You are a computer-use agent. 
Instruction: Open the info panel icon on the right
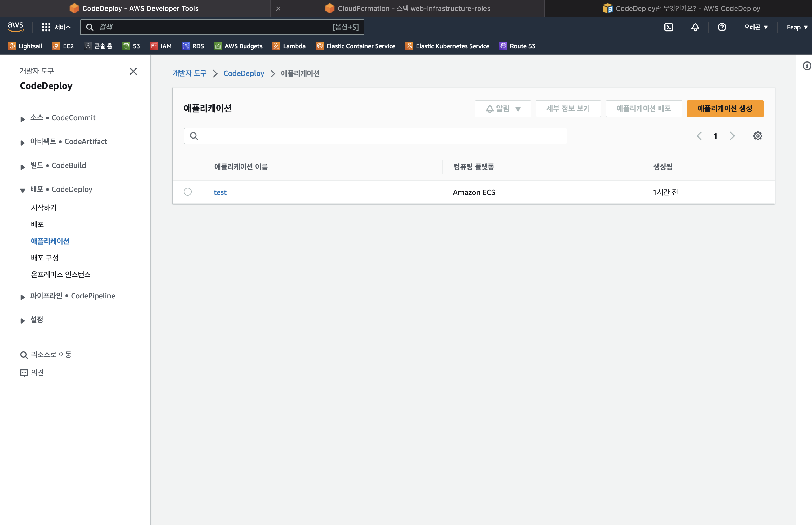[806, 66]
